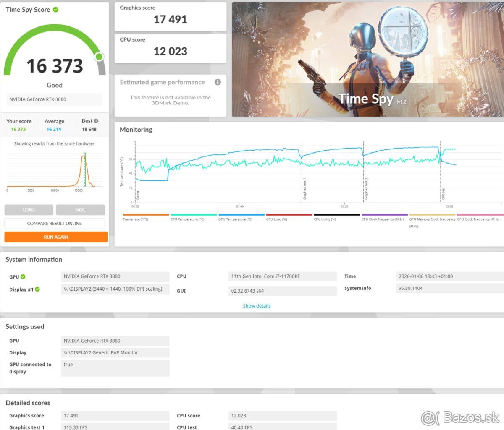Click the Time Spy v1.2 banner artwork

[x=367, y=59]
